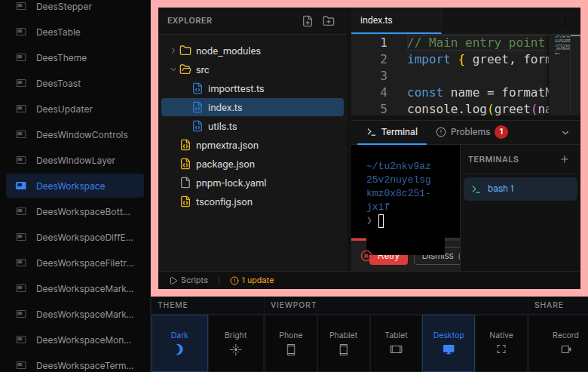Collapse the bottom panel using chevron
The image size is (588, 372).
coord(565,132)
